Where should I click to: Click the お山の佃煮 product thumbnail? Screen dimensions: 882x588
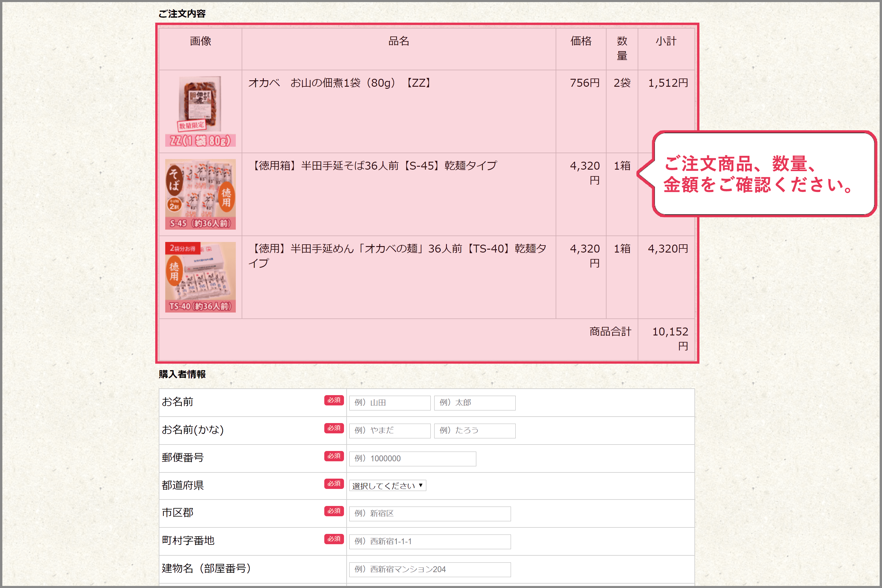200,111
